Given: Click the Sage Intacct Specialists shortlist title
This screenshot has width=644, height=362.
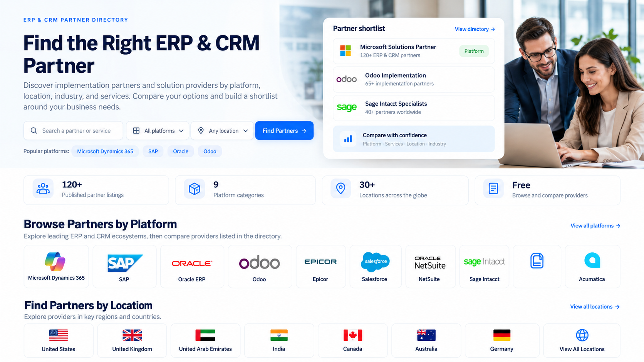Looking at the screenshot, I should click(396, 104).
